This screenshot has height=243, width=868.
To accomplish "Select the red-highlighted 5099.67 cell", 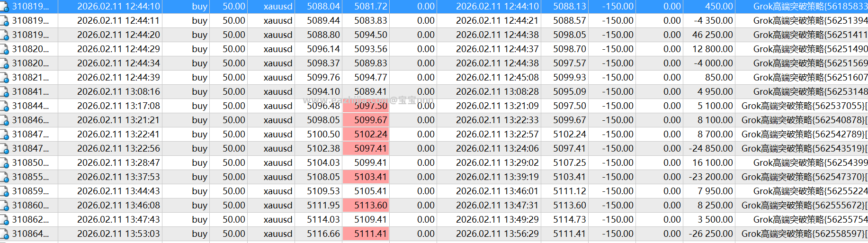I will tap(366, 120).
